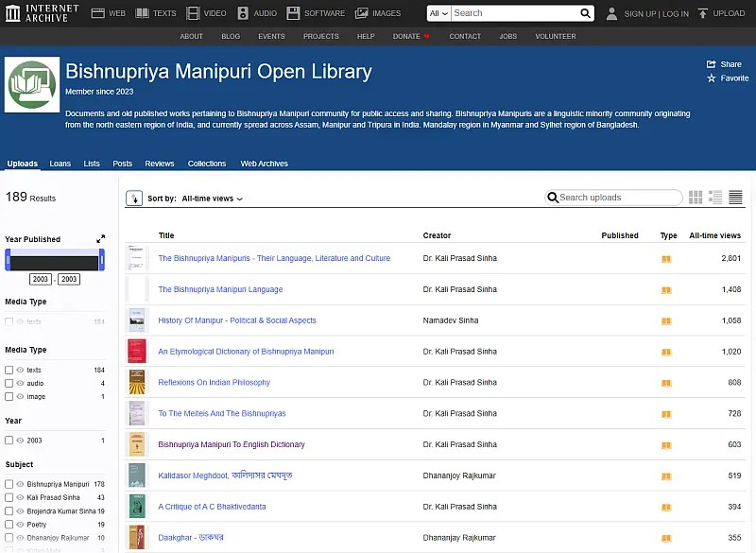The height and width of the screenshot is (553, 756).
Task: Click the magnifier search submit icon
Action: (x=585, y=13)
